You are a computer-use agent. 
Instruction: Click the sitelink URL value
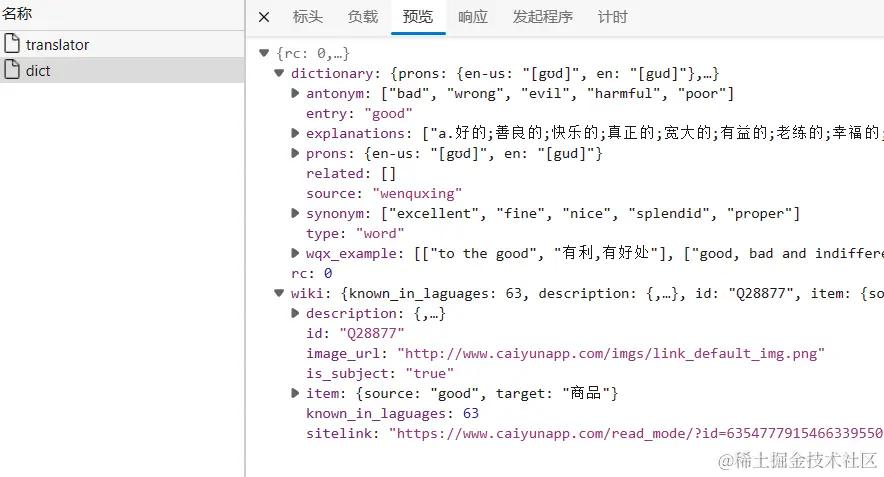[636, 433]
